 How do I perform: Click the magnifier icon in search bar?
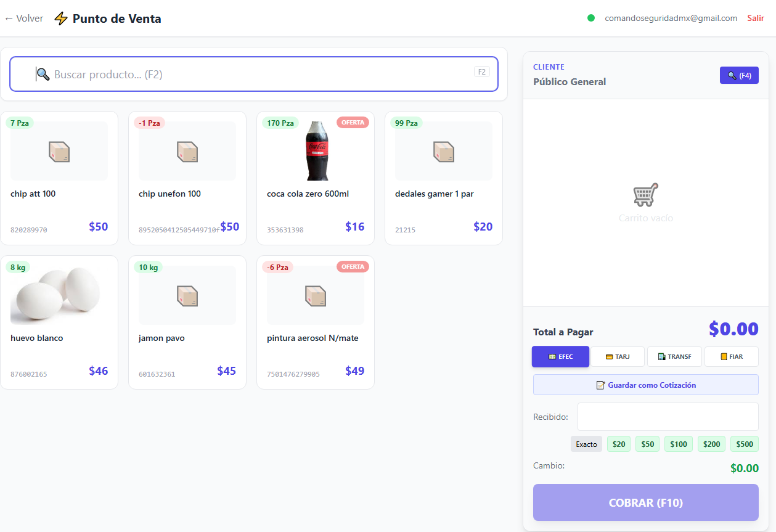[43, 75]
